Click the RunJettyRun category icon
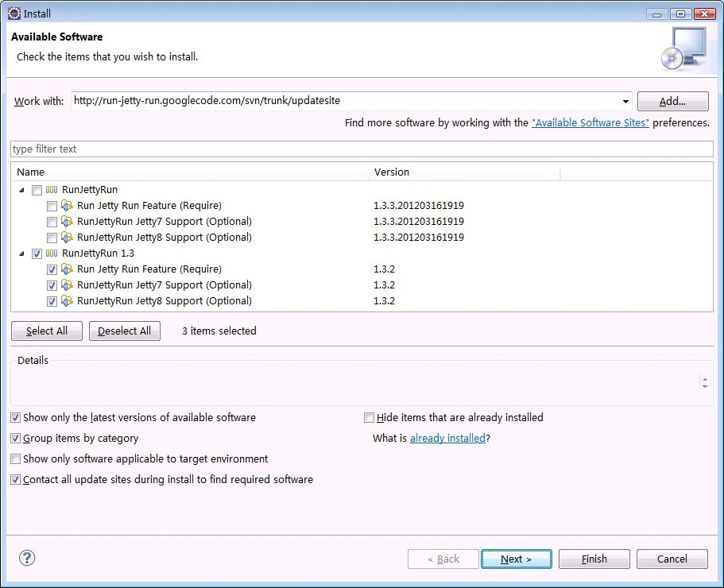Image resolution: width=724 pixels, height=588 pixels. [x=50, y=189]
